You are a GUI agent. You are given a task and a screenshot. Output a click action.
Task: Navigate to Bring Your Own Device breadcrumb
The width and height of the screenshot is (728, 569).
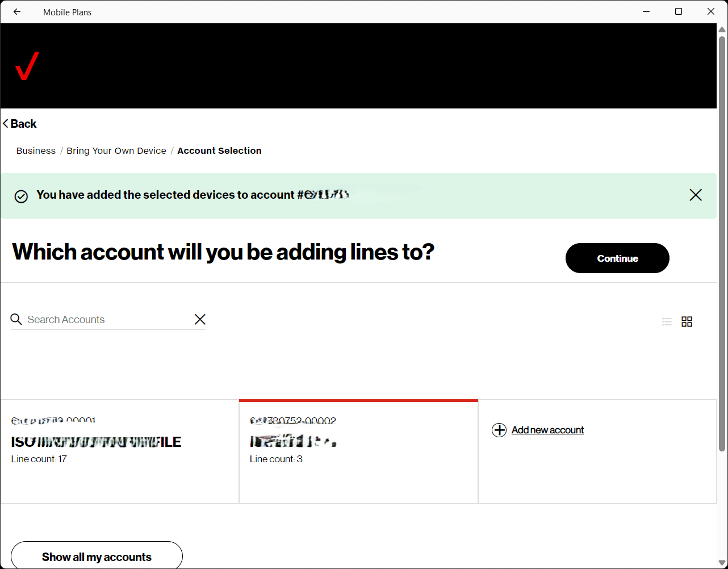pyautogui.click(x=116, y=151)
